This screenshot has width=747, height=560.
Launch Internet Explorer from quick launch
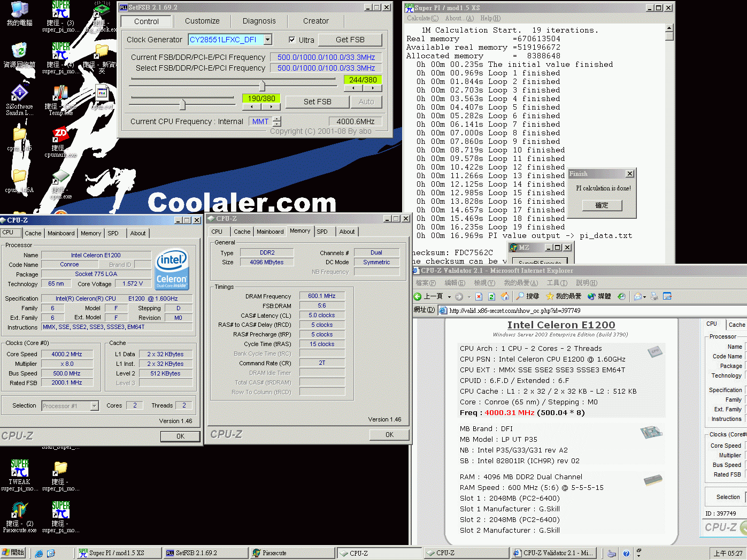pos(39,554)
